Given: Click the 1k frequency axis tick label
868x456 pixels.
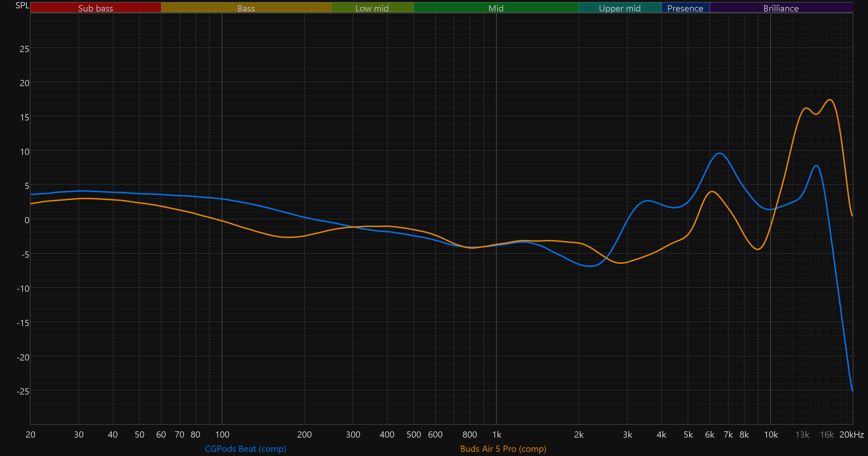Looking at the screenshot, I should coord(496,434).
